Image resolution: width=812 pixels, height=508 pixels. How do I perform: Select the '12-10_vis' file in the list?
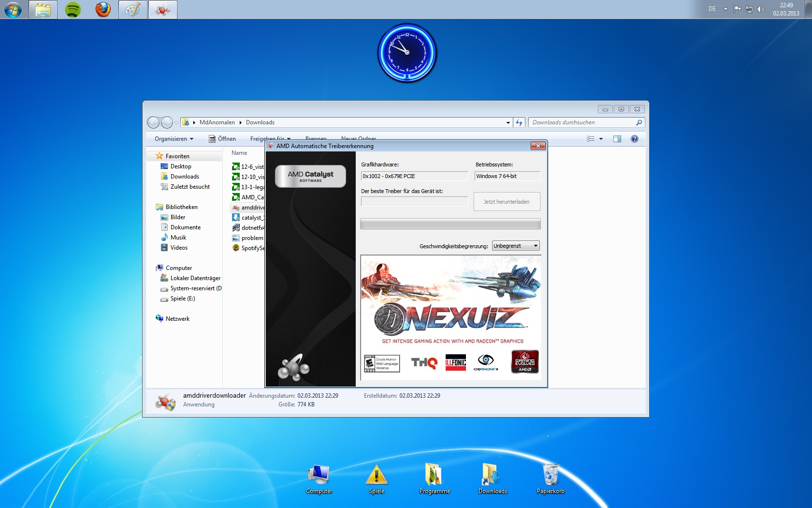click(x=248, y=177)
